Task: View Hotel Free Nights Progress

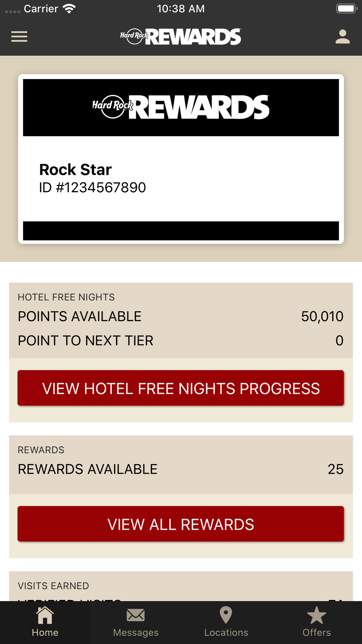Action: coord(181,388)
